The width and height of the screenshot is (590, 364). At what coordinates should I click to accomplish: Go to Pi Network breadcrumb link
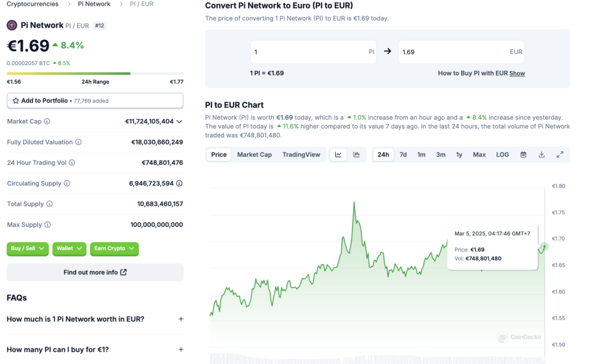pyautogui.click(x=94, y=4)
